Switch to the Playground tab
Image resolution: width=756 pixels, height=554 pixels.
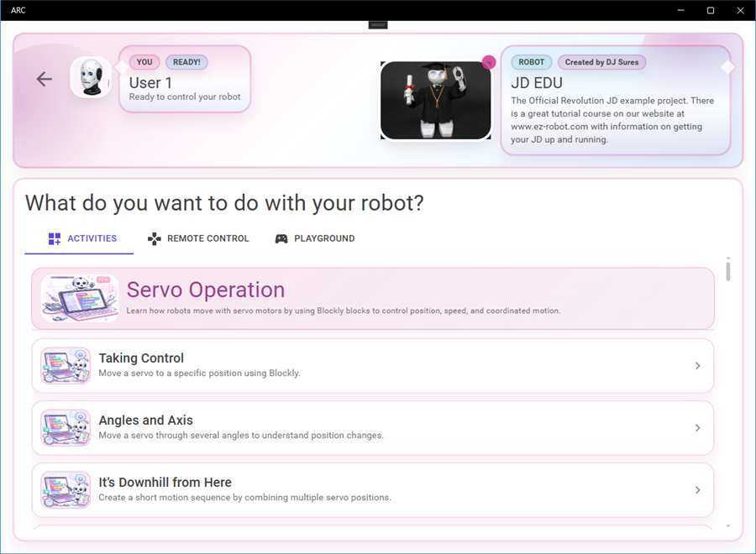click(x=323, y=239)
